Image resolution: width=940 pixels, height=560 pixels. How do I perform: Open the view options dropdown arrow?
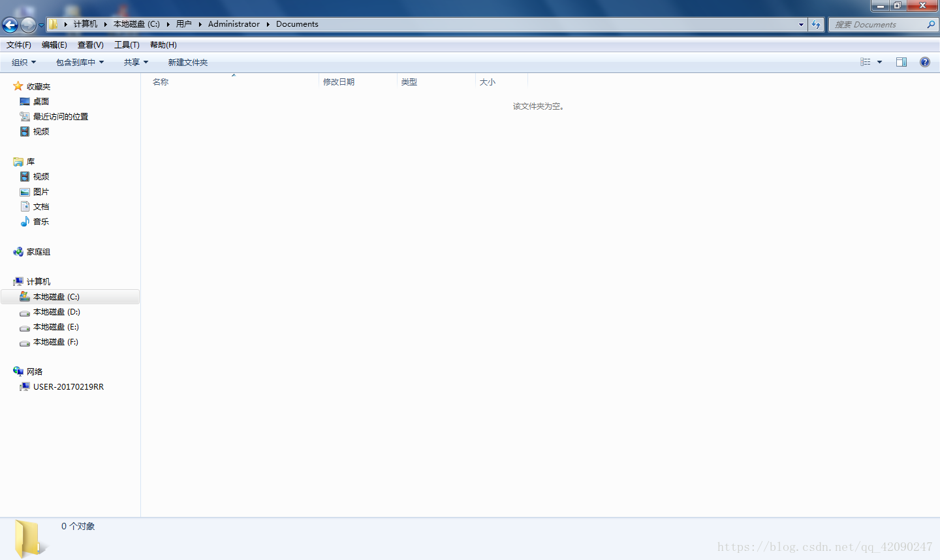(879, 62)
